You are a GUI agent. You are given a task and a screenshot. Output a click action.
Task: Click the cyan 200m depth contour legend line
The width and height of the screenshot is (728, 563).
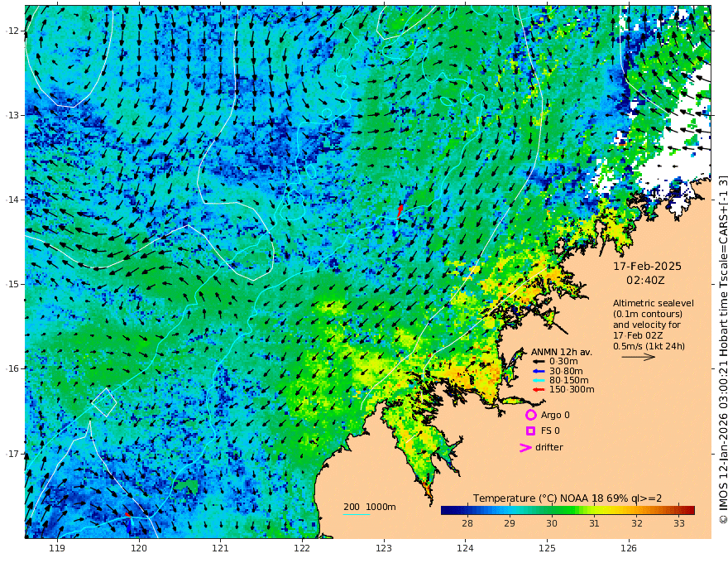[x=356, y=514]
